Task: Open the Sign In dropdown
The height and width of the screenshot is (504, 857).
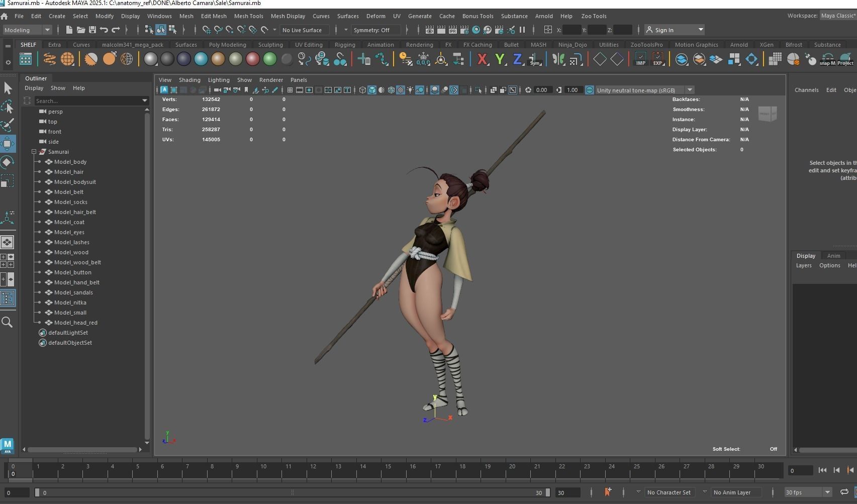Action: (x=675, y=30)
